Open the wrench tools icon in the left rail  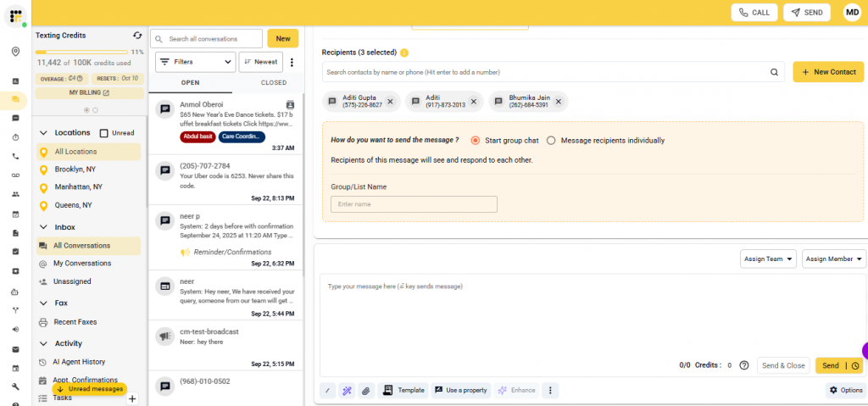(15, 387)
